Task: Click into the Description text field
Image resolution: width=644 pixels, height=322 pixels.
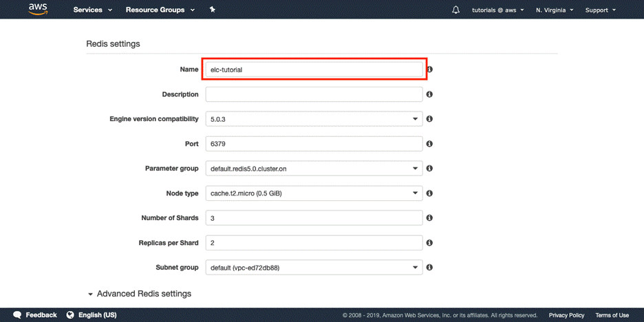Action: point(314,94)
